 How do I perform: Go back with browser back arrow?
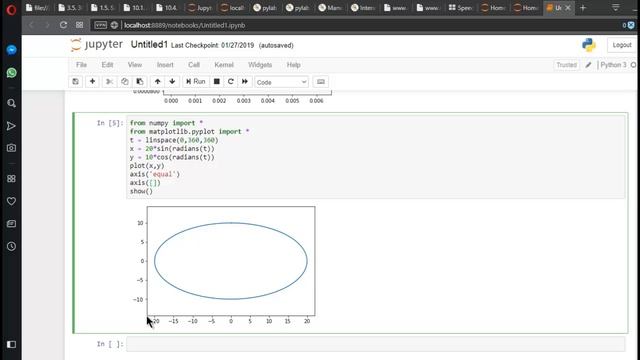click(x=31, y=25)
